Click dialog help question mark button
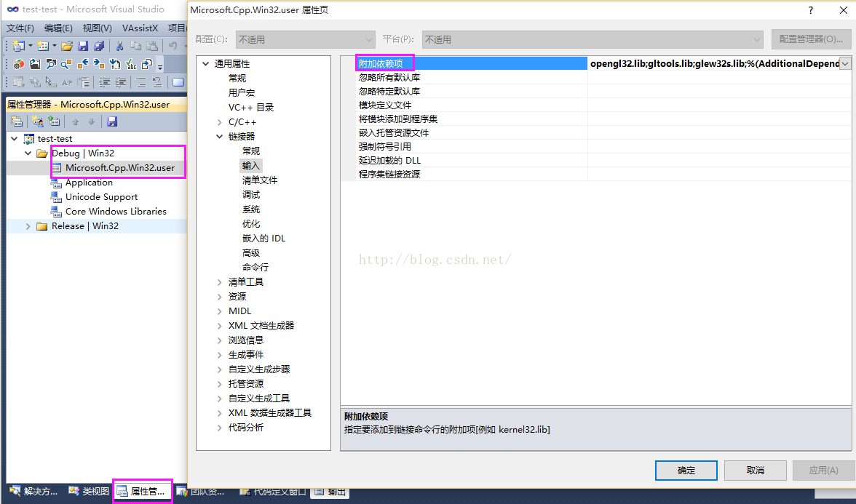The image size is (856, 504). (x=811, y=10)
